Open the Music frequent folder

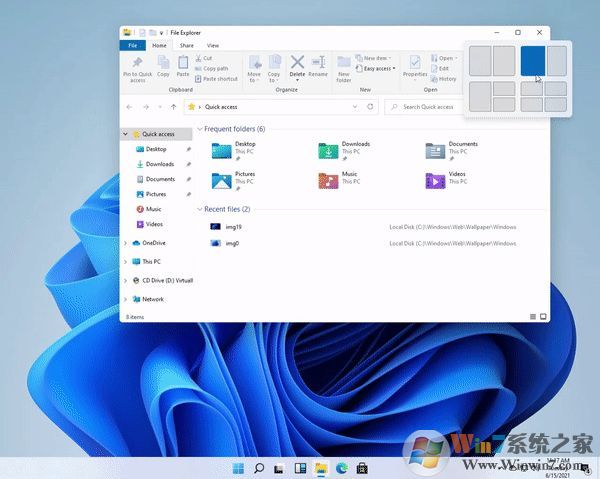point(339,180)
